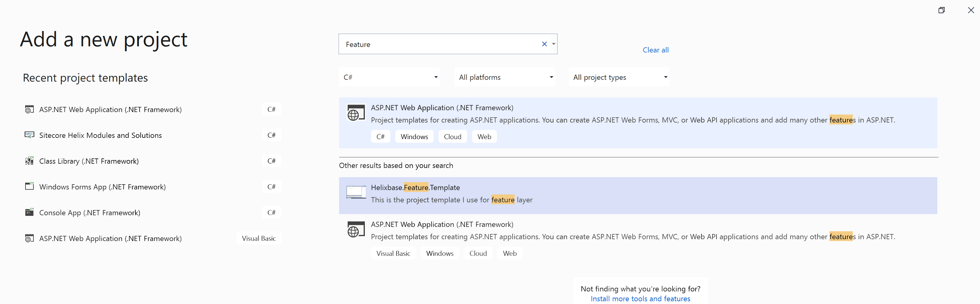Click the C# badge beside Class Library
Image resolution: width=980 pixels, height=304 pixels.
pyautogui.click(x=272, y=161)
